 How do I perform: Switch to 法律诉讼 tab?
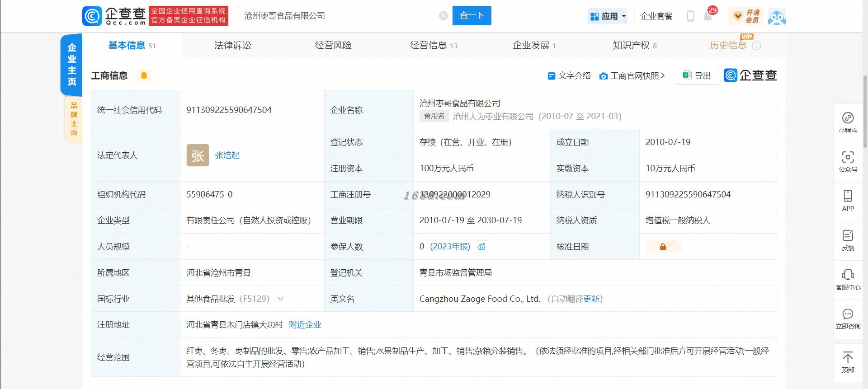[232, 45]
